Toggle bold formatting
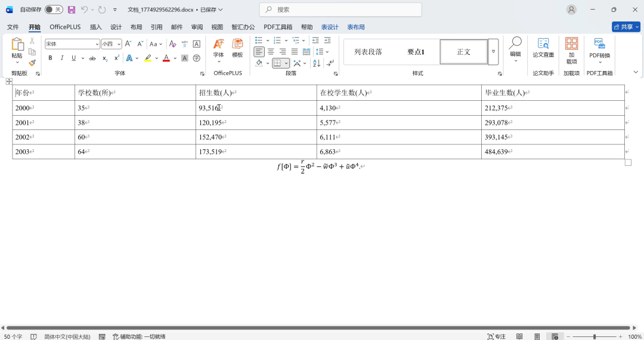644x340 pixels. (x=50, y=58)
